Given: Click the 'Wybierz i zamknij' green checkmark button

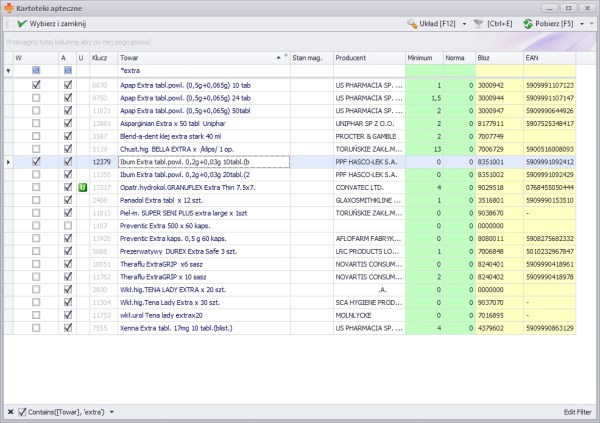Looking at the screenshot, I should (x=50, y=23).
